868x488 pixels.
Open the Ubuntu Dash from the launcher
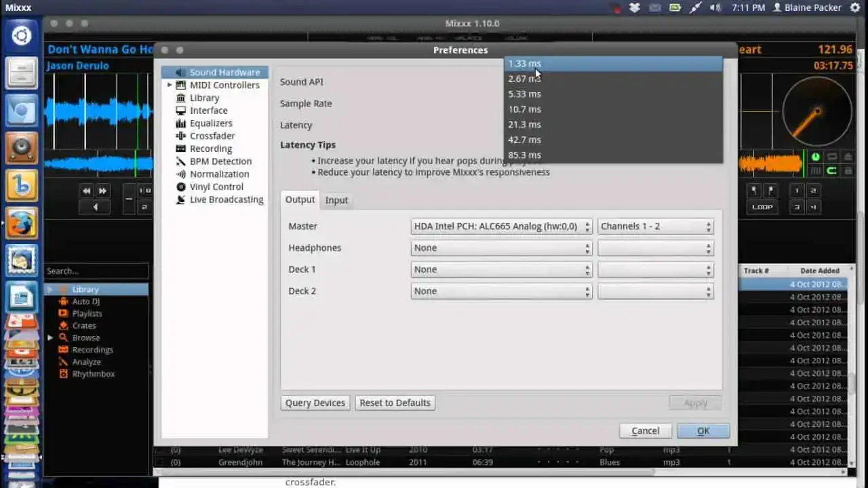coord(22,35)
